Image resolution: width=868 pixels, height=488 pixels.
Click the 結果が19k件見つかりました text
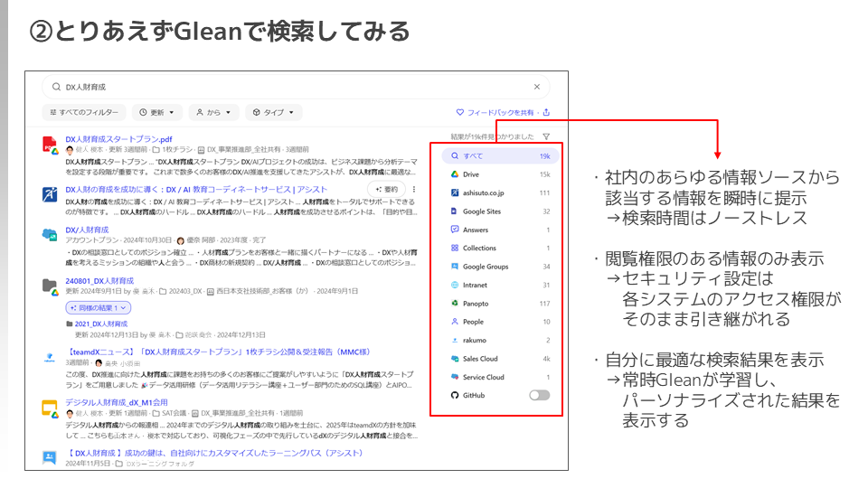492,136
